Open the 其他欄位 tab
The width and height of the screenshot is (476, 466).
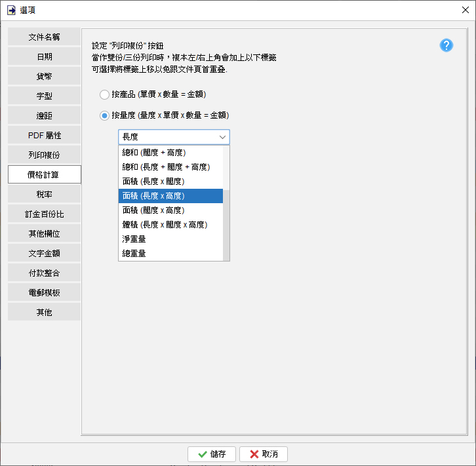[45, 233]
